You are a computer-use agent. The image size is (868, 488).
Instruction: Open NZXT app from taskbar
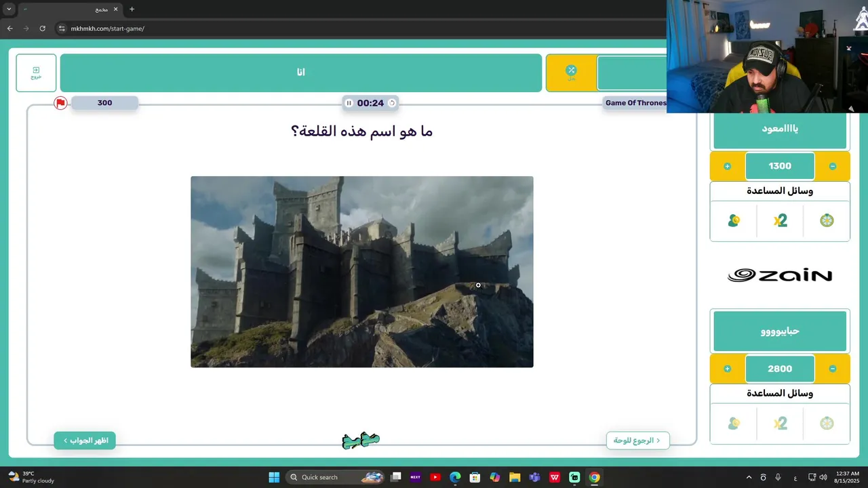(416, 477)
